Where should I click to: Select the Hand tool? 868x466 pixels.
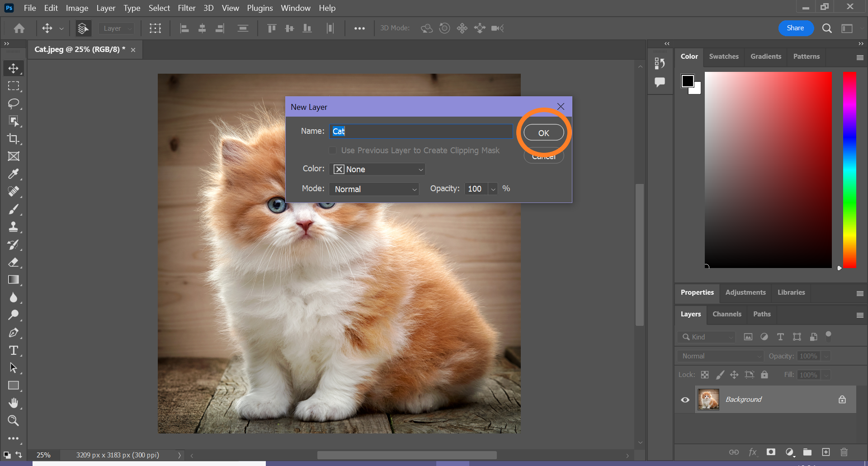tap(13, 403)
